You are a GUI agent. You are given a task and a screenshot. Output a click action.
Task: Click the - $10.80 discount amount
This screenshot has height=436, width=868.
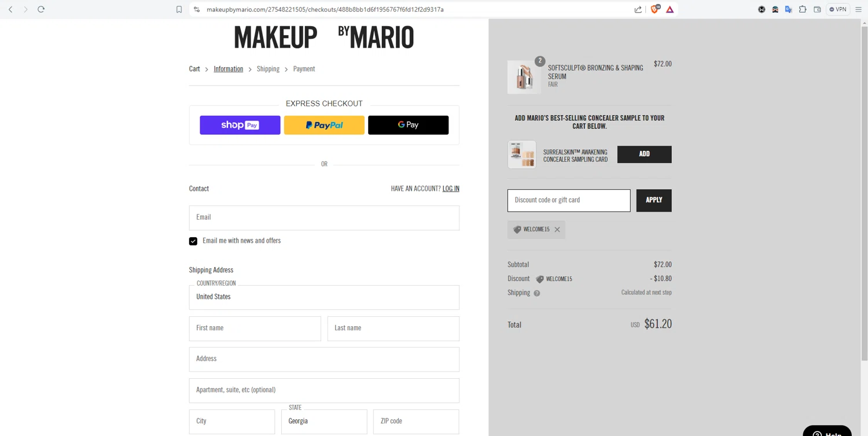[x=661, y=279]
